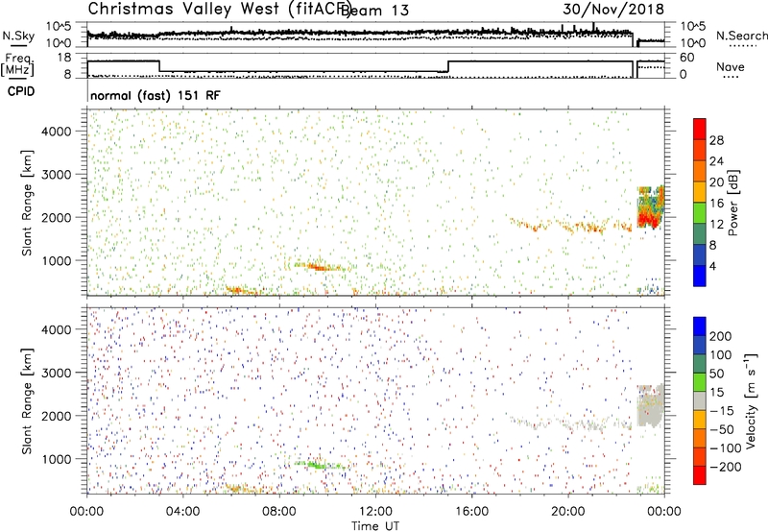Click the '08:00' time tick label
The height and width of the screenshot is (532, 768).
tap(279, 512)
